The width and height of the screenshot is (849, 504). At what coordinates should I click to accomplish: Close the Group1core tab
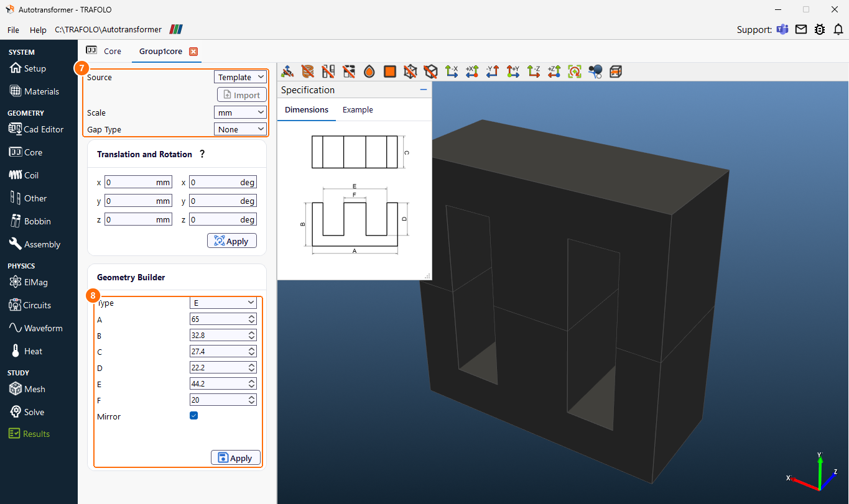(x=193, y=52)
